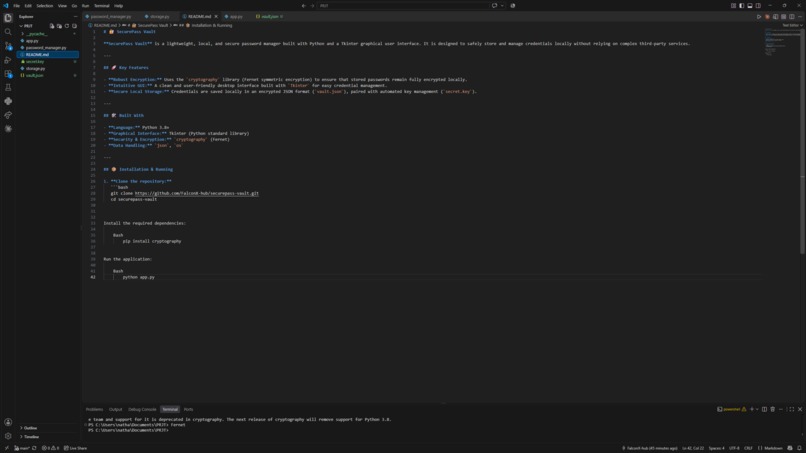
Task: Split the terminal panel
Action: click(764, 409)
